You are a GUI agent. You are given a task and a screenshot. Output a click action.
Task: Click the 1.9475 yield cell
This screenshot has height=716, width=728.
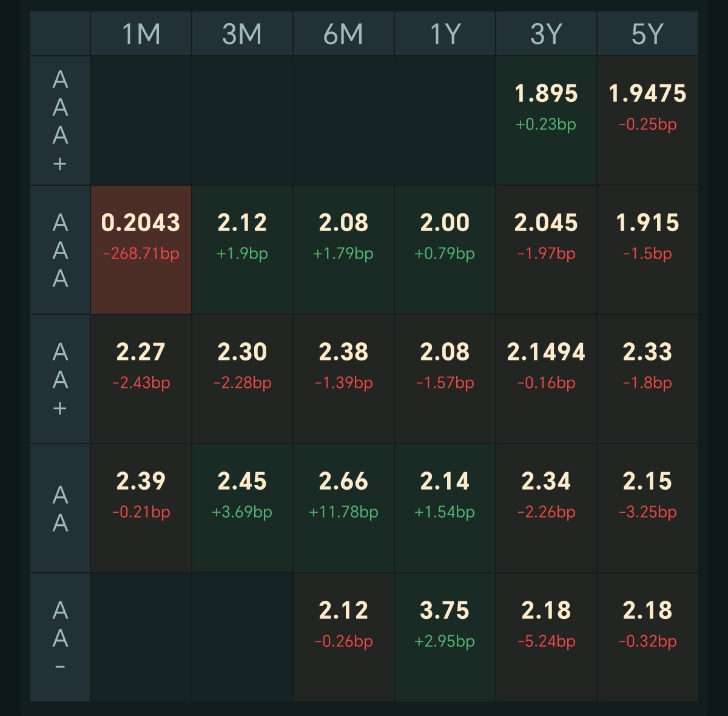(x=647, y=121)
